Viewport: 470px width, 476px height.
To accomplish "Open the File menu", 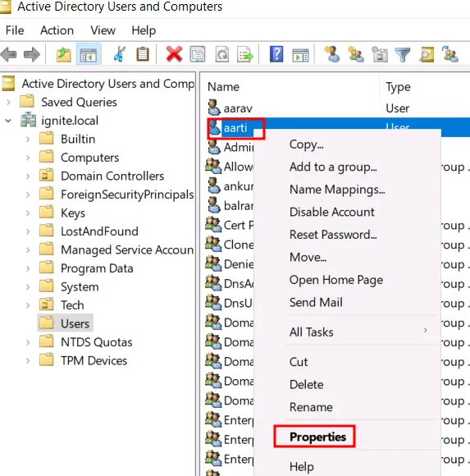I will pos(15,30).
